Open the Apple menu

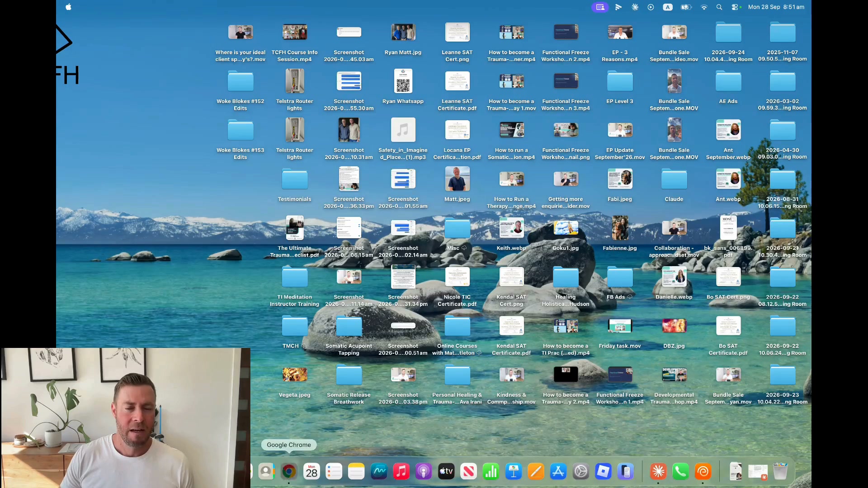pos(68,7)
